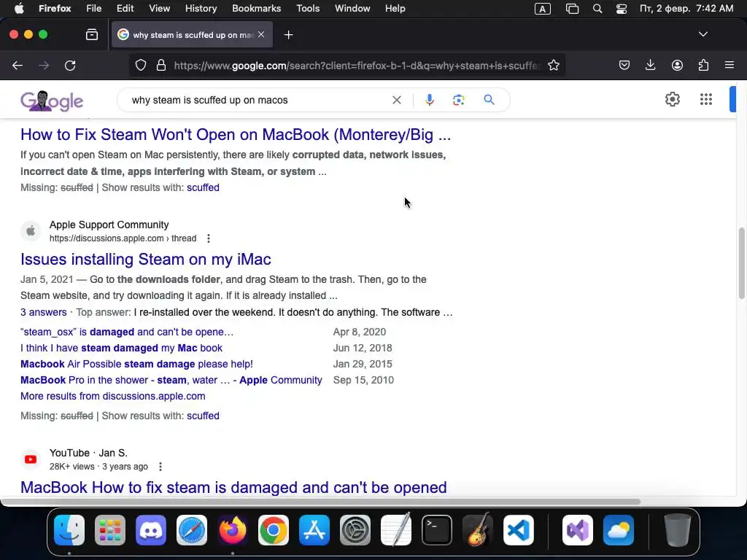Click the blue magnifier search button

(489, 100)
